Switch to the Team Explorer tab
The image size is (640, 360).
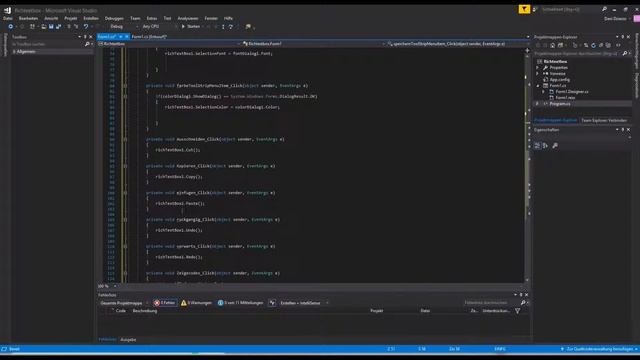(604, 120)
